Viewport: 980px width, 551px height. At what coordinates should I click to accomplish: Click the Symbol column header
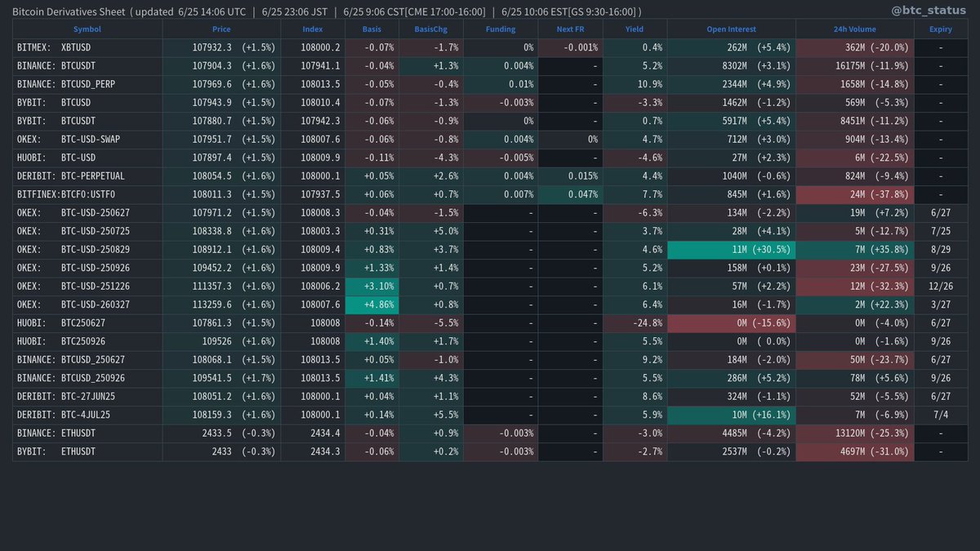[87, 29]
